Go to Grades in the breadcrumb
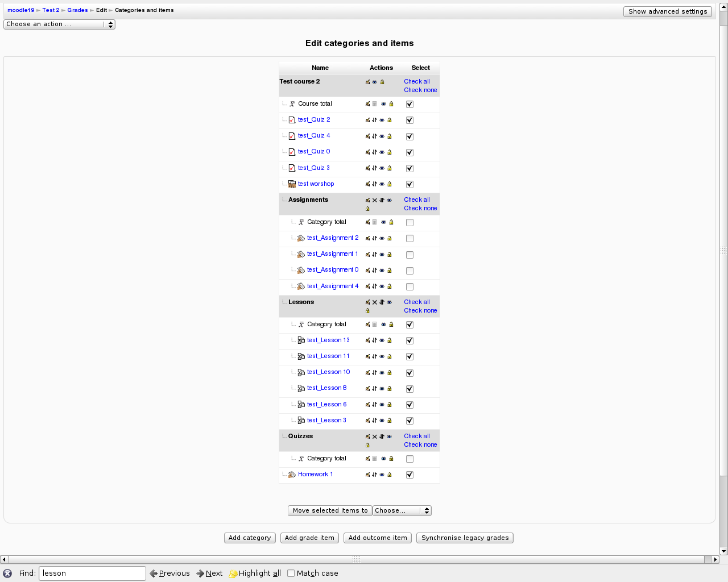 pyautogui.click(x=77, y=10)
